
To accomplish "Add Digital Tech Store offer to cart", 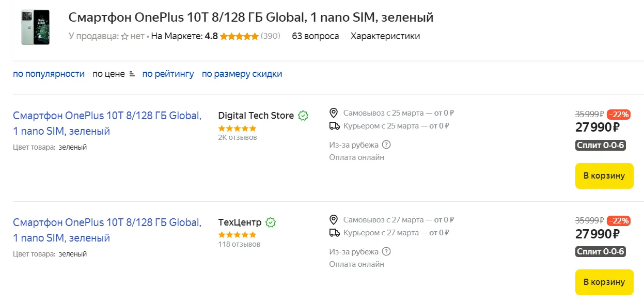I will 604,176.
